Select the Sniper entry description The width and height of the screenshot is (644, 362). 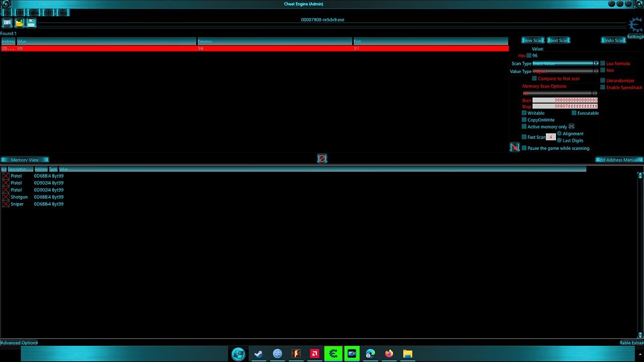17,204
